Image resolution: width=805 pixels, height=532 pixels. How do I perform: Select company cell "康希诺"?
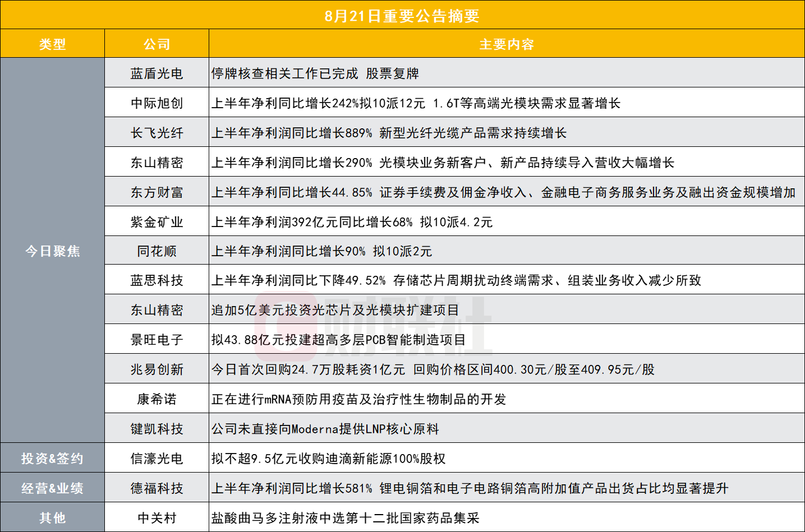[157, 399]
